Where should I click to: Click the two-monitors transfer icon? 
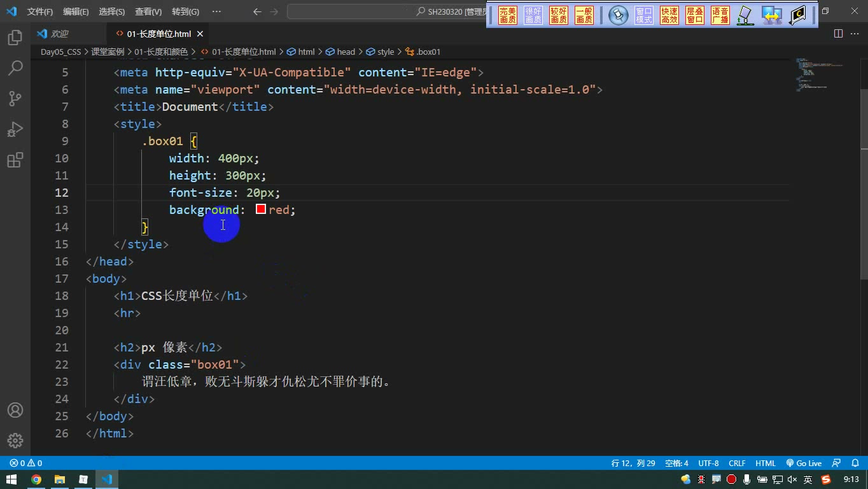click(772, 15)
